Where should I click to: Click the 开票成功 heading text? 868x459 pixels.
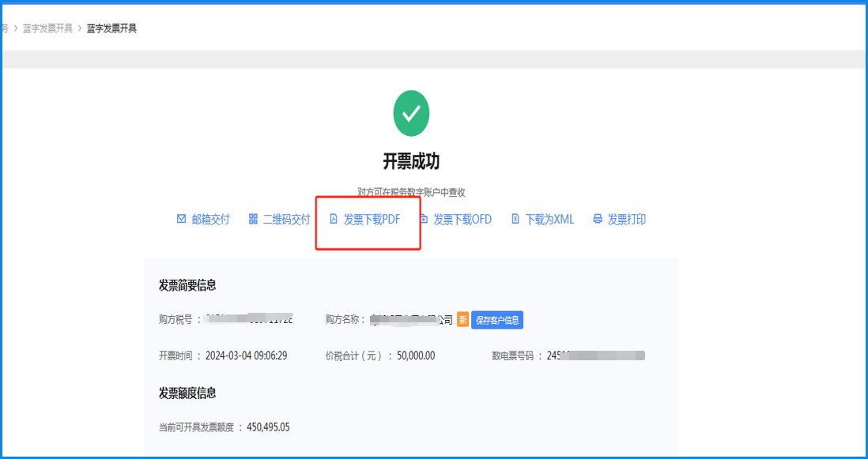point(411,161)
